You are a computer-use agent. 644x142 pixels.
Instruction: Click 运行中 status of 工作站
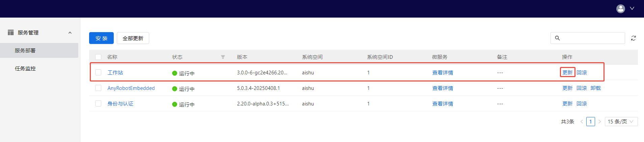pyautogui.click(x=183, y=73)
